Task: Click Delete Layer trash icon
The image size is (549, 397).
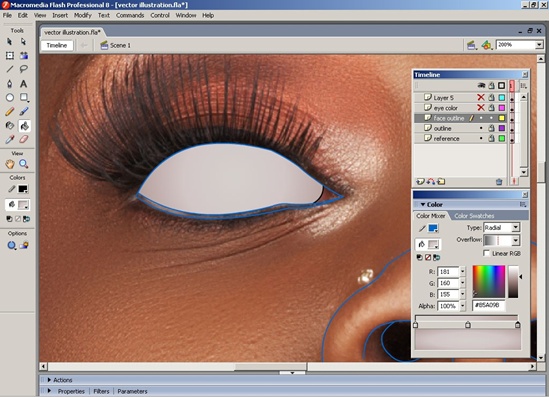Action: coord(499,182)
